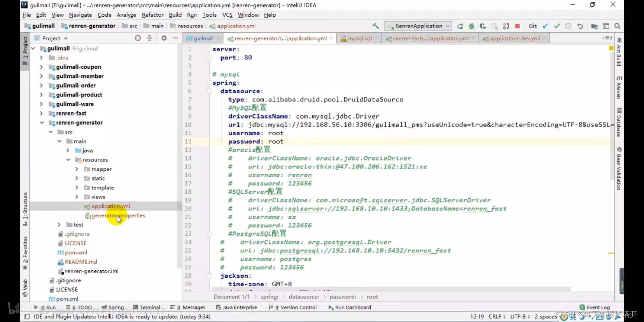This screenshot has width=644, height=322.
Task: Hide the Project tool window
Action: point(175,38)
